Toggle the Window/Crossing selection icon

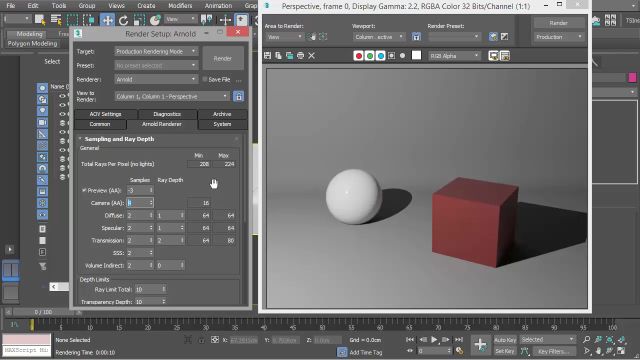point(89,20)
